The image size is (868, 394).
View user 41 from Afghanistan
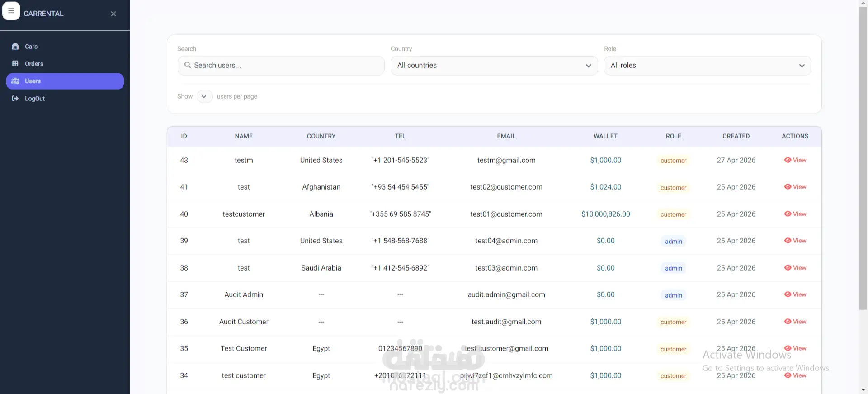(795, 187)
